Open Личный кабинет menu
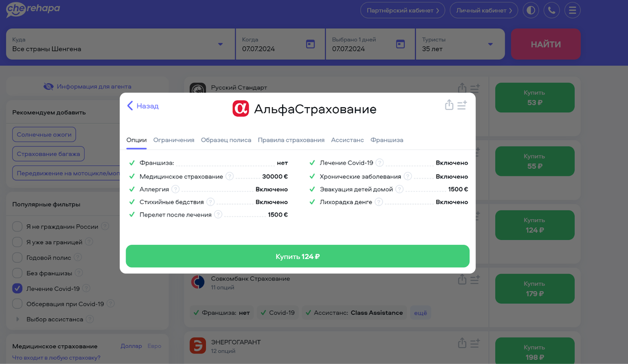This screenshot has height=364, width=628. 484,10
